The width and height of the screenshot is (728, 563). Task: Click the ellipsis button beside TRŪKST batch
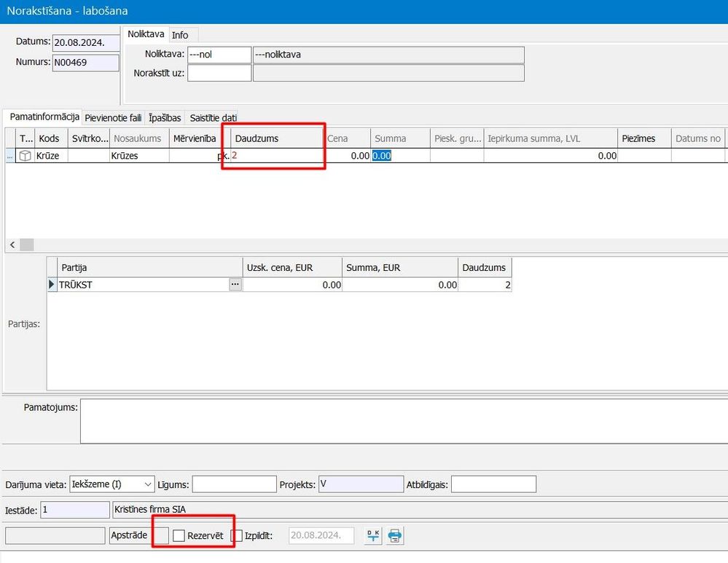pos(235,286)
